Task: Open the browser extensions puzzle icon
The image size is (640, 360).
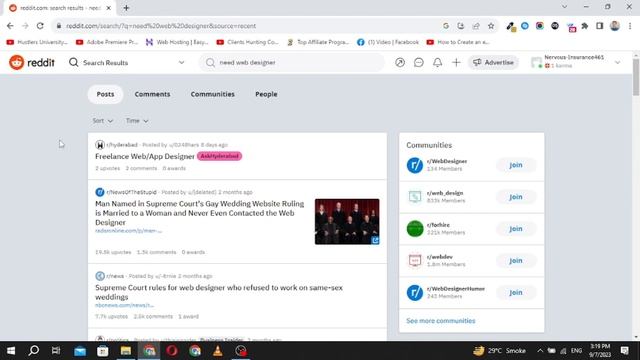Action: pos(585,26)
